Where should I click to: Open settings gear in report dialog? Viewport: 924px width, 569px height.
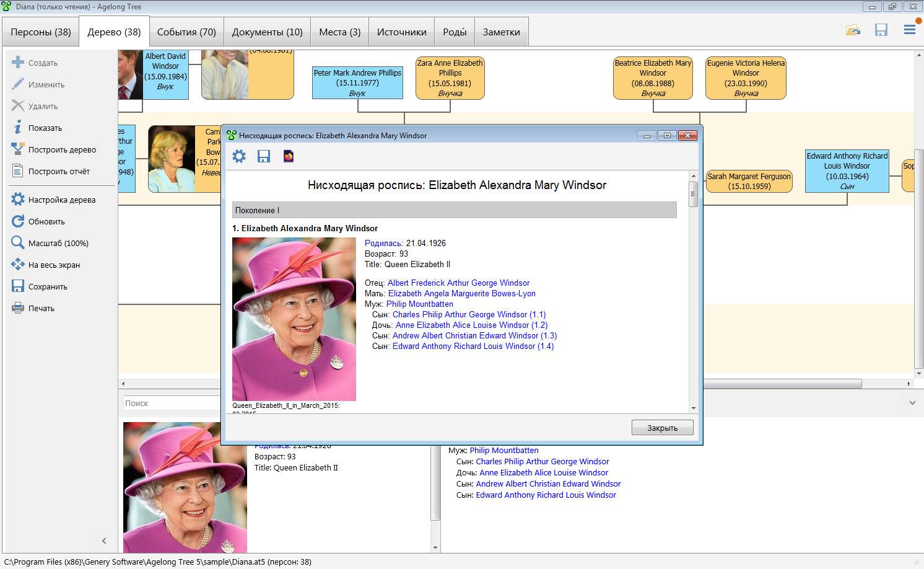click(x=239, y=156)
